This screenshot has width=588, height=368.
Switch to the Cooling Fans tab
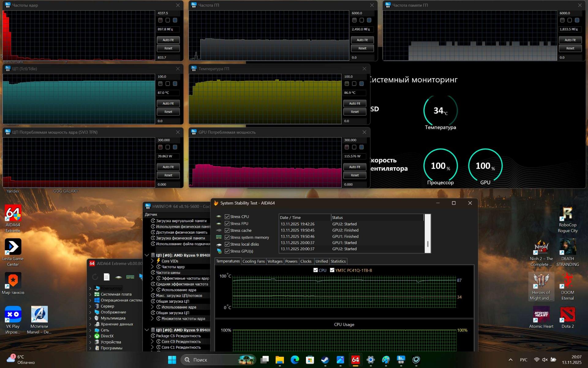253,261
